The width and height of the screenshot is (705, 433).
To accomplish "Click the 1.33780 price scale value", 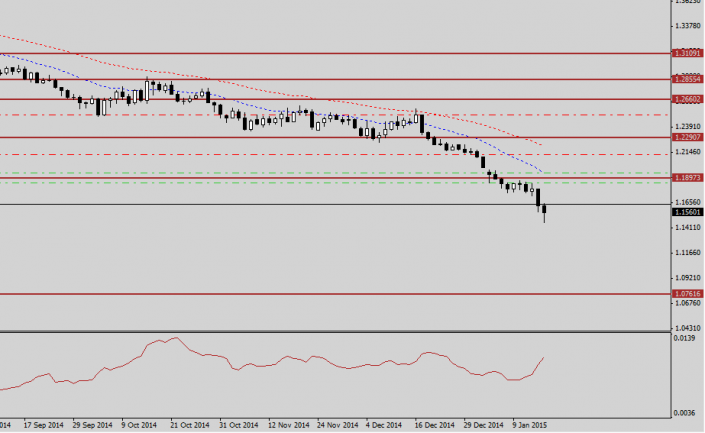I will pyautogui.click(x=686, y=26).
